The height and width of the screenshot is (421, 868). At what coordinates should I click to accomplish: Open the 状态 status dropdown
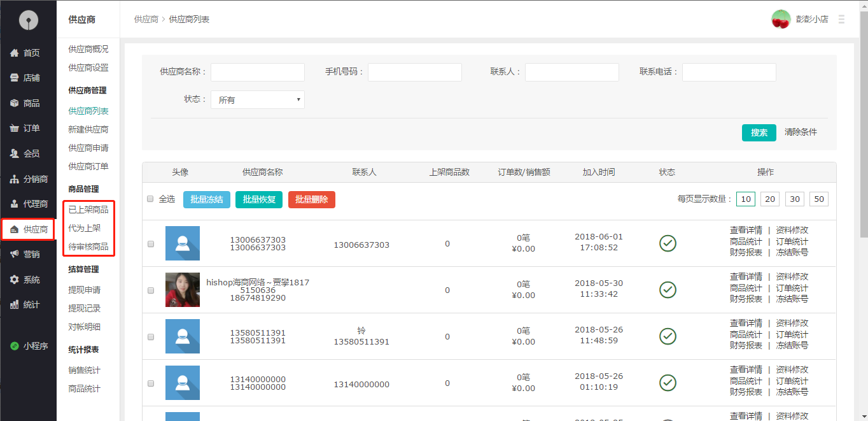click(258, 100)
